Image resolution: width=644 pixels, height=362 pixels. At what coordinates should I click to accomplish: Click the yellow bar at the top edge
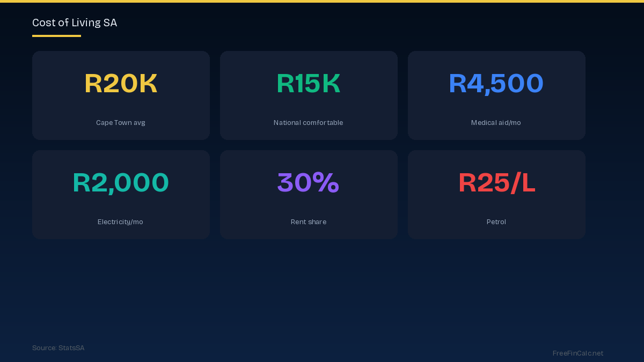[322, 1]
